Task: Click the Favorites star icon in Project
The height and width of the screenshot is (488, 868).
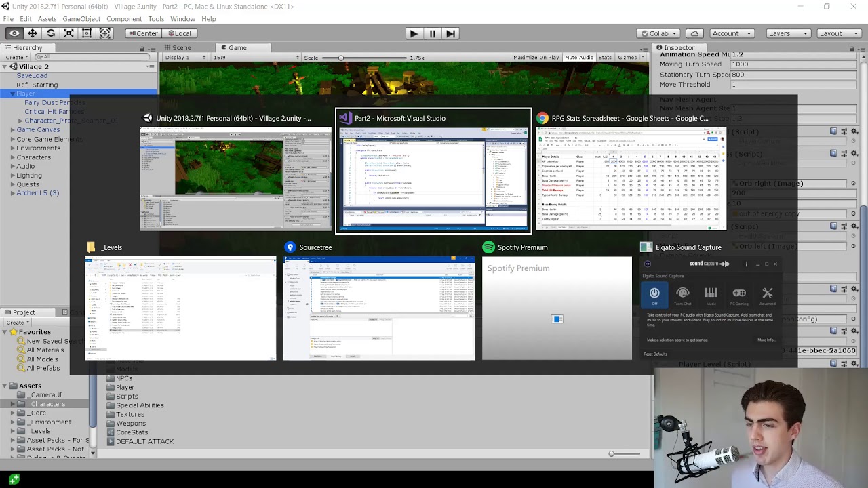Action: click(x=12, y=332)
